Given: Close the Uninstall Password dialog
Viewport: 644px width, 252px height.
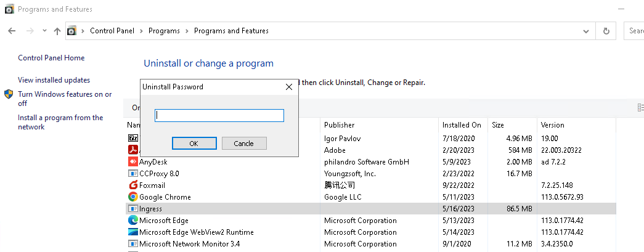Looking at the screenshot, I should [x=288, y=87].
